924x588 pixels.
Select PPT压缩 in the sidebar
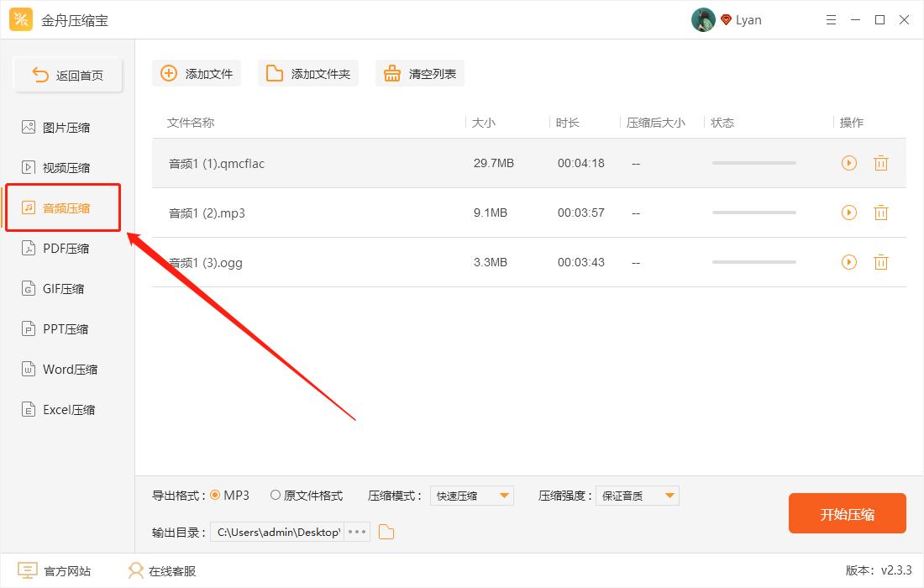click(63, 328)
